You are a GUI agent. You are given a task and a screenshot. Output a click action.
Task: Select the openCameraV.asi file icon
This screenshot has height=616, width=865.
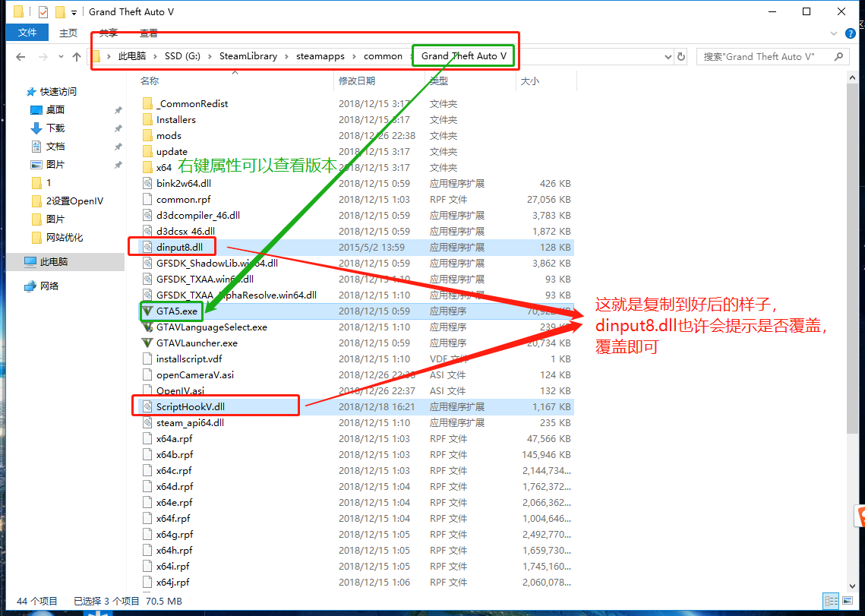[147, 374]
